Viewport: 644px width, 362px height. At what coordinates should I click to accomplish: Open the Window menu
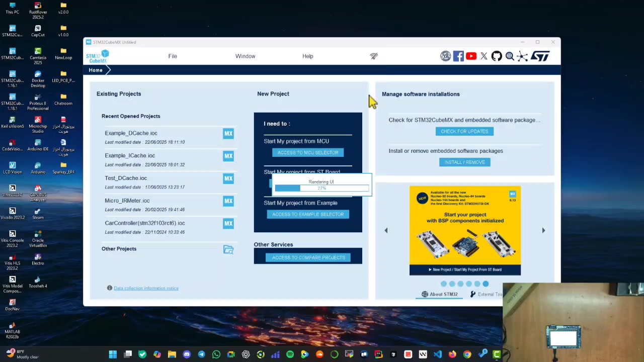coord(246,56)
